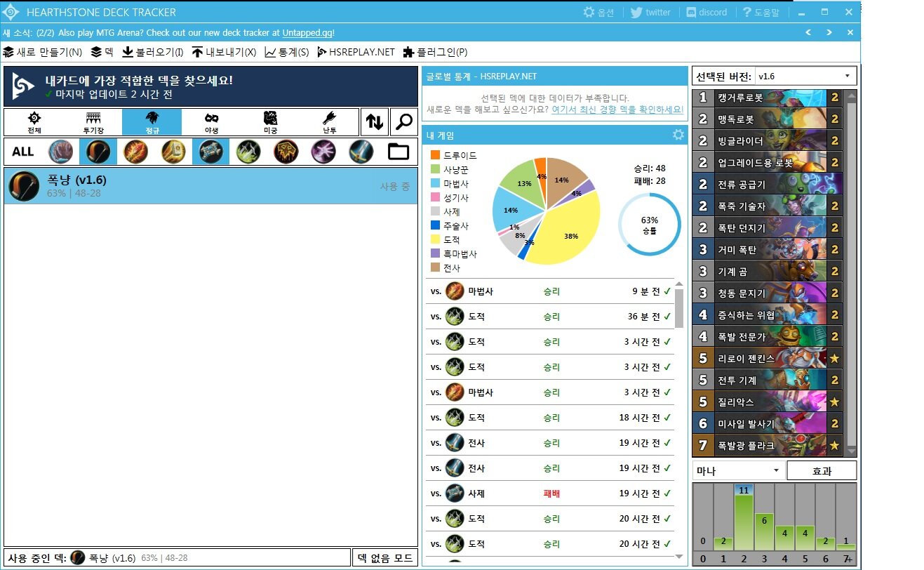
Task: Click the 효과 button
Action: [822, 470]
